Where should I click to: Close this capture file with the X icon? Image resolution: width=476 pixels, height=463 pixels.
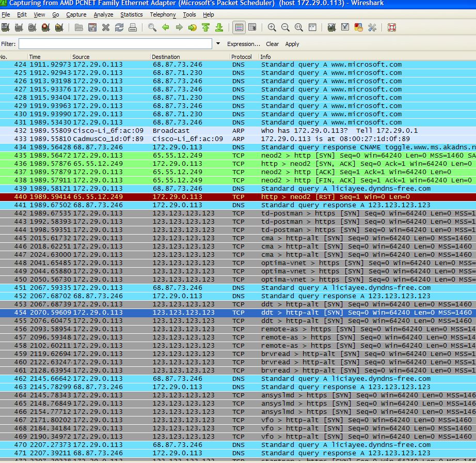tap(106, 28)
